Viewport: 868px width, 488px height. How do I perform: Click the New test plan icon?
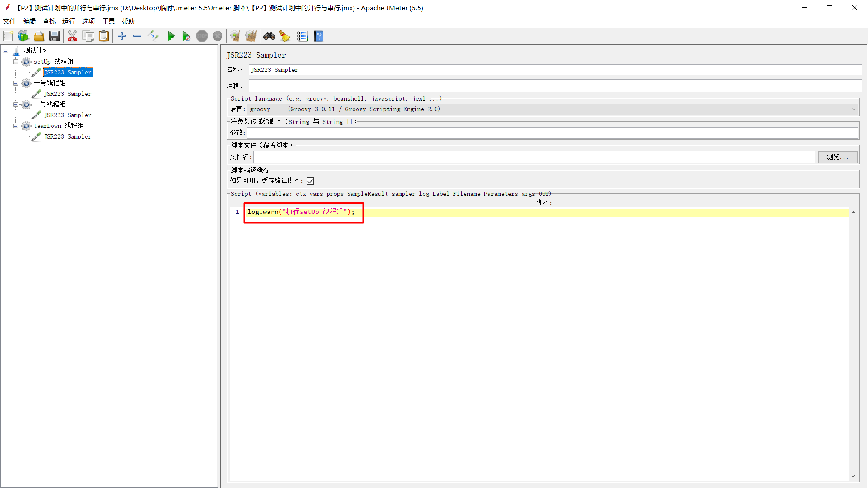click(x=8, y=36)
